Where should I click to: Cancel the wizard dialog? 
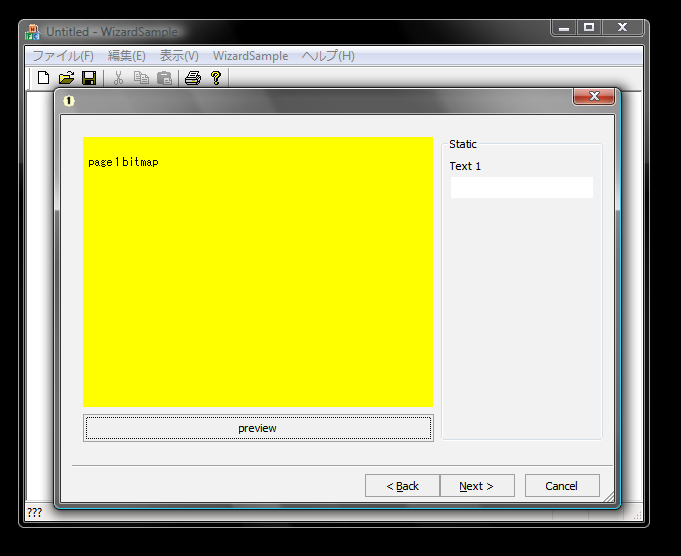tap(562, 486)
